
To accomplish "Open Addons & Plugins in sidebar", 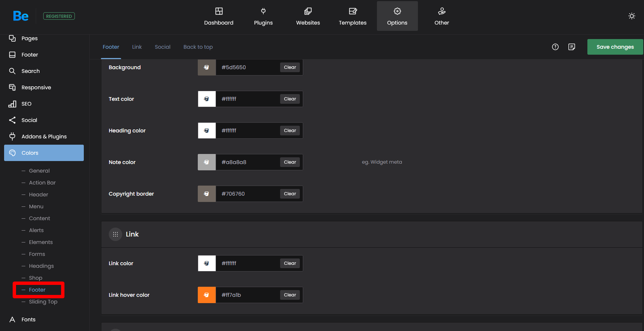I will pos(44,136).
